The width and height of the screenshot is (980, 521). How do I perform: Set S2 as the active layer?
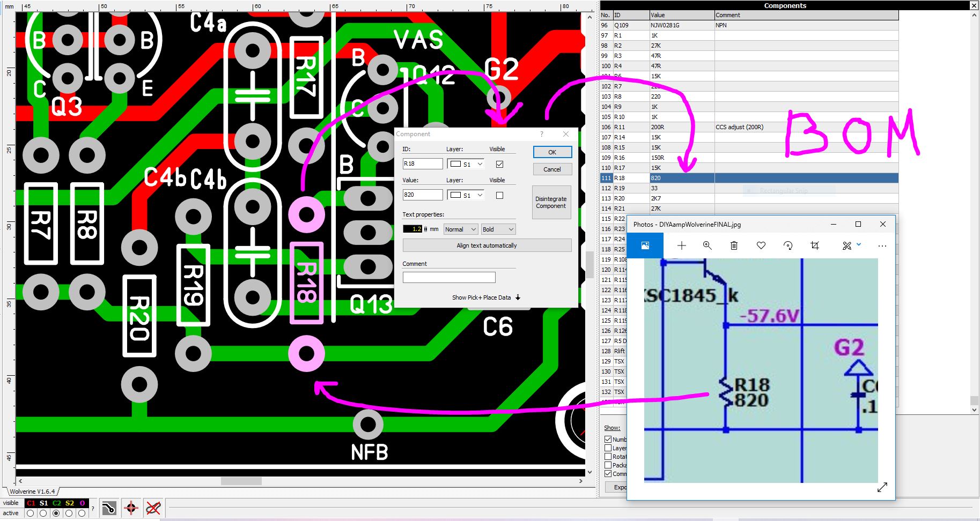[x=69, y=513]
